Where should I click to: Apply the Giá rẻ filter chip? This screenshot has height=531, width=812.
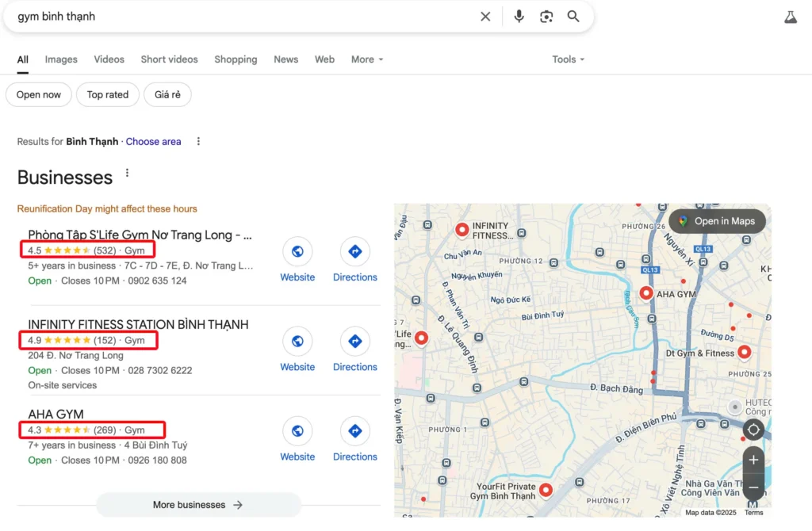[167, 95]
